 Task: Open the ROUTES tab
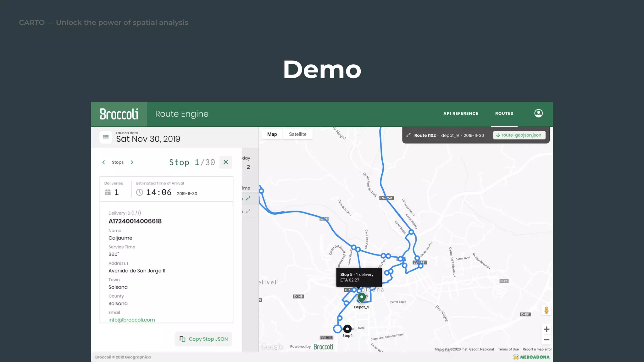tap(504, 113)
